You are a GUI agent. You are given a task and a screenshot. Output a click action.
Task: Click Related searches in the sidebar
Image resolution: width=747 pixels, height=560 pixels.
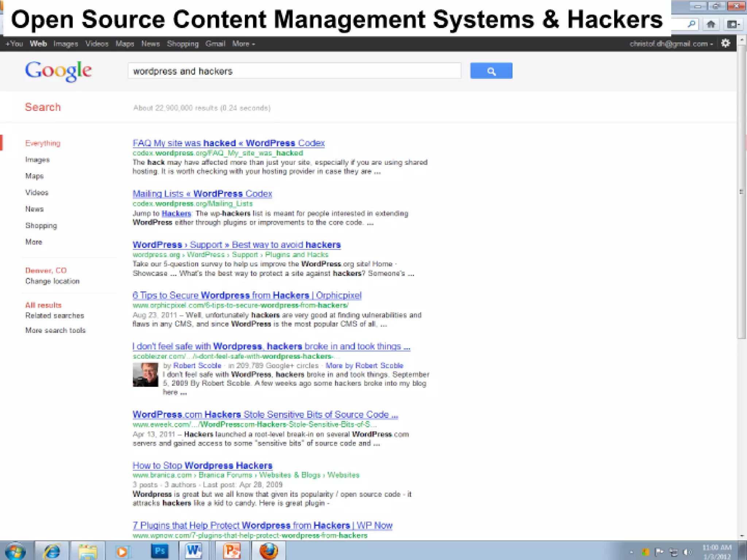(x=54, y=316)
